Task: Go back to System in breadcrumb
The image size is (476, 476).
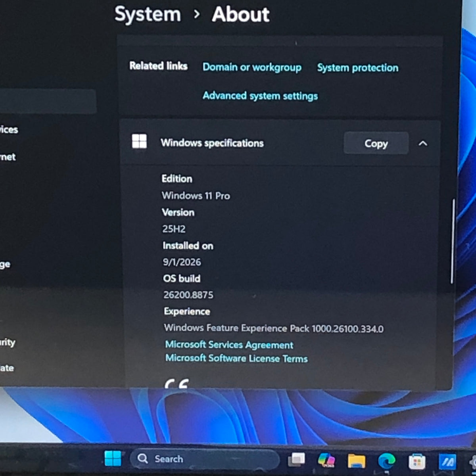Action: coord(148,14)
